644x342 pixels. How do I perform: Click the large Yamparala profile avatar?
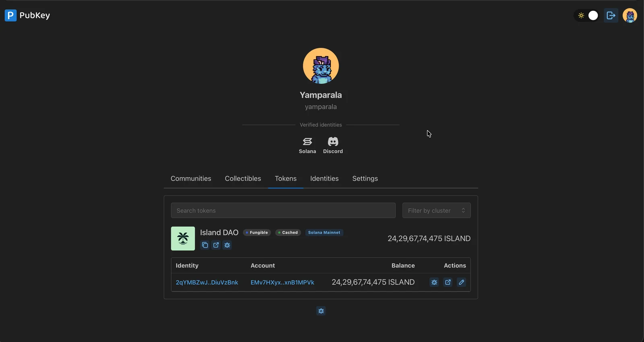[321, 66]
